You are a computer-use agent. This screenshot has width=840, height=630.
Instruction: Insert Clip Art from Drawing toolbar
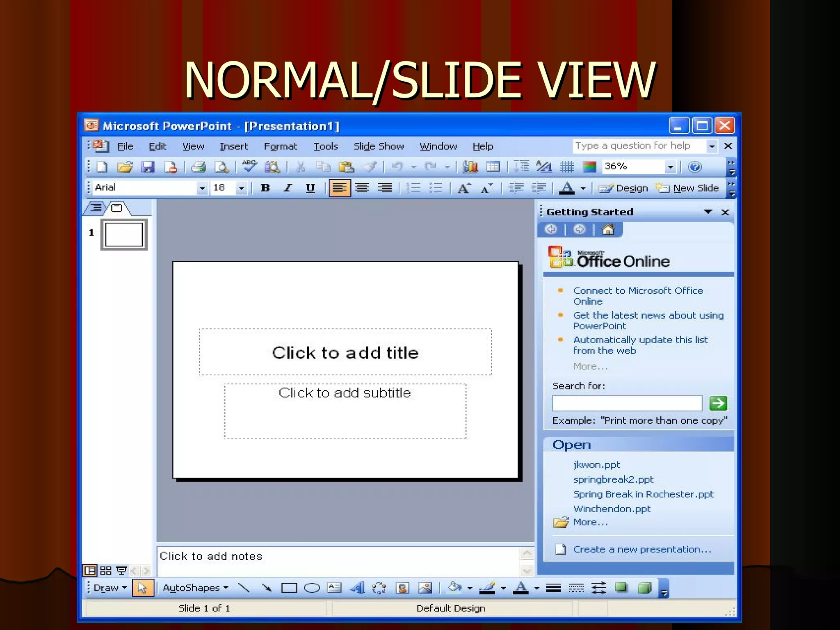pos(402,588)
